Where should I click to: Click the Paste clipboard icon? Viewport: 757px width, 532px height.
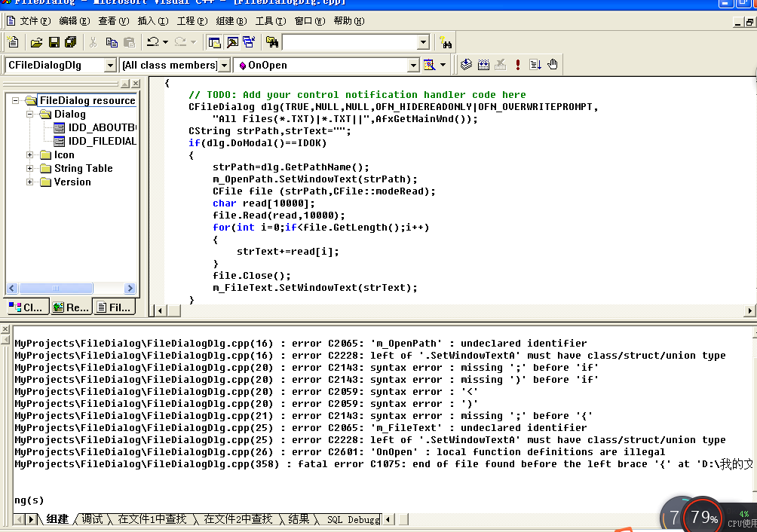(x=129, y=42)
